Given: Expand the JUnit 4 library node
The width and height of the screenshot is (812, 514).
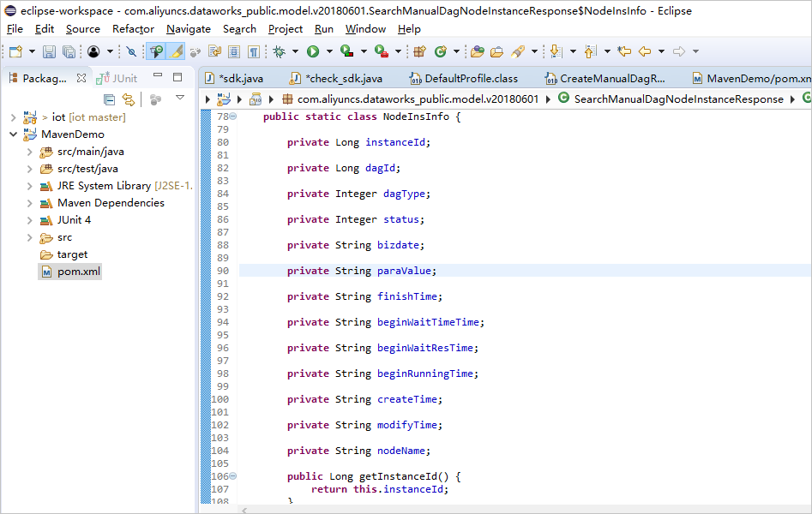Looking at the screenshot, I should click(x=29, y=220).
